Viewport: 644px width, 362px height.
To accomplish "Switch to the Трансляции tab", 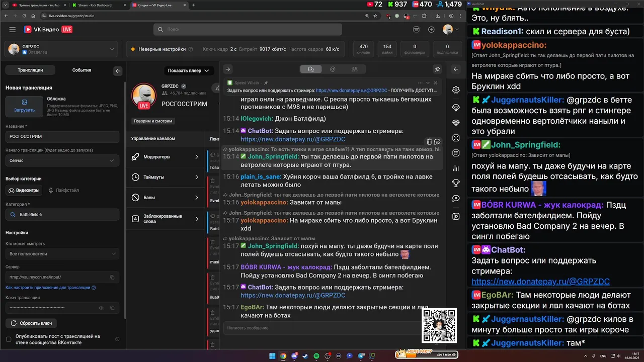I will point(30,70).
